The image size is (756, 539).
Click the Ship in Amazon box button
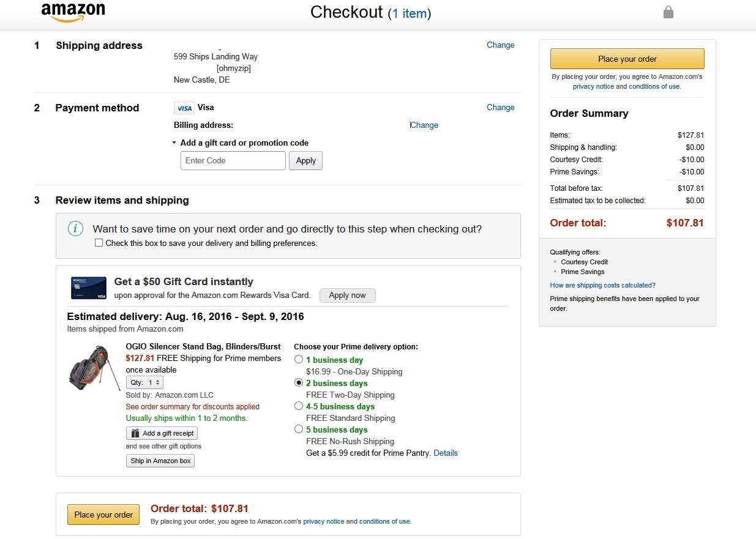click(160, 461)
